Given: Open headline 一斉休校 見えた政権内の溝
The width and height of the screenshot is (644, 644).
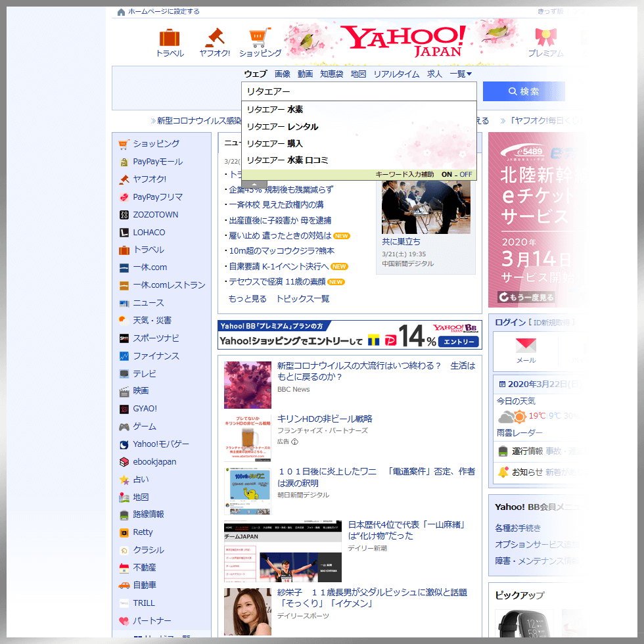Looking at the screenshot, I should point(276,204).
